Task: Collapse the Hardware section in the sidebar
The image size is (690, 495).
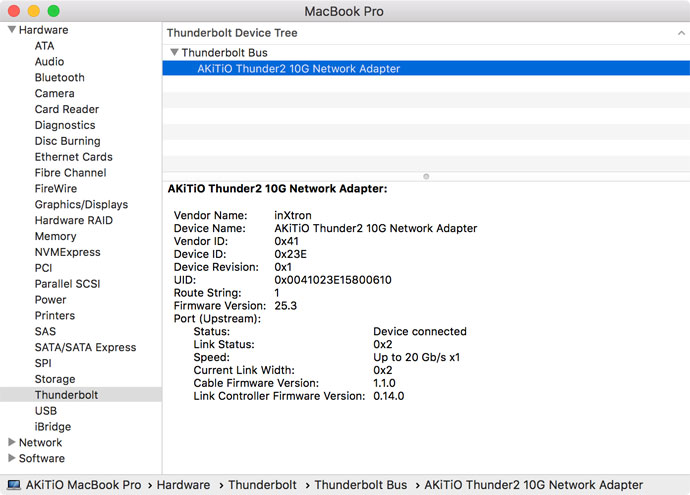Action: coord(11,30)
